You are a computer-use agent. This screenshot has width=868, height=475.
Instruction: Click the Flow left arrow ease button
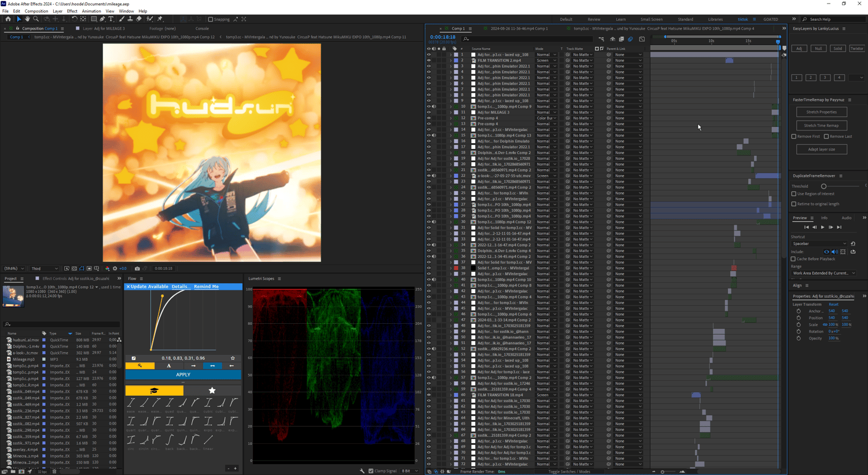pyautogui.click(x=231, y=366)
